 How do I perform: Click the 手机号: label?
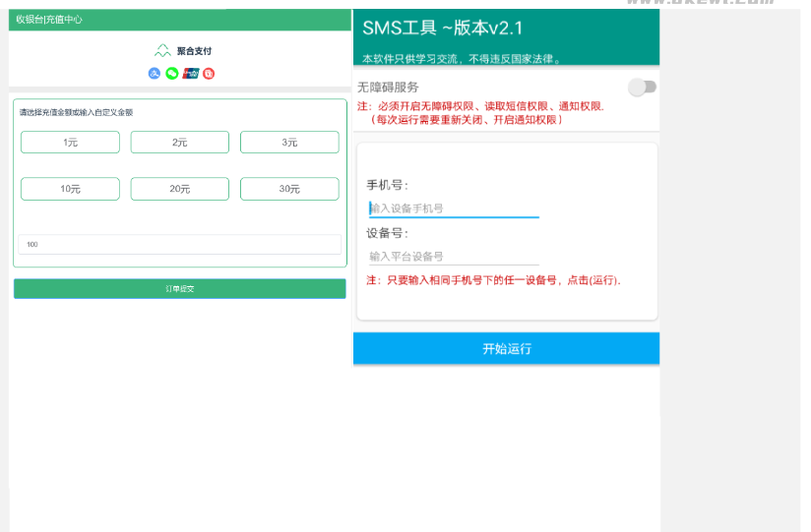pos(388,185)
